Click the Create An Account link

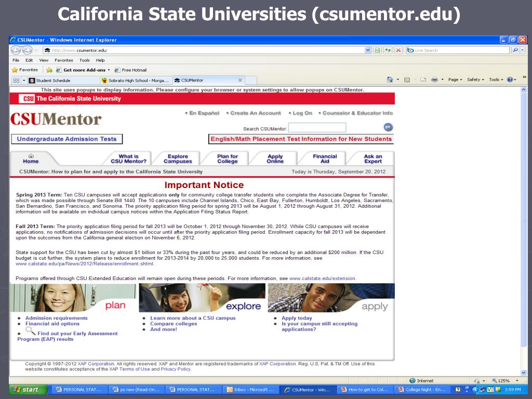click(x=256, y=113)
